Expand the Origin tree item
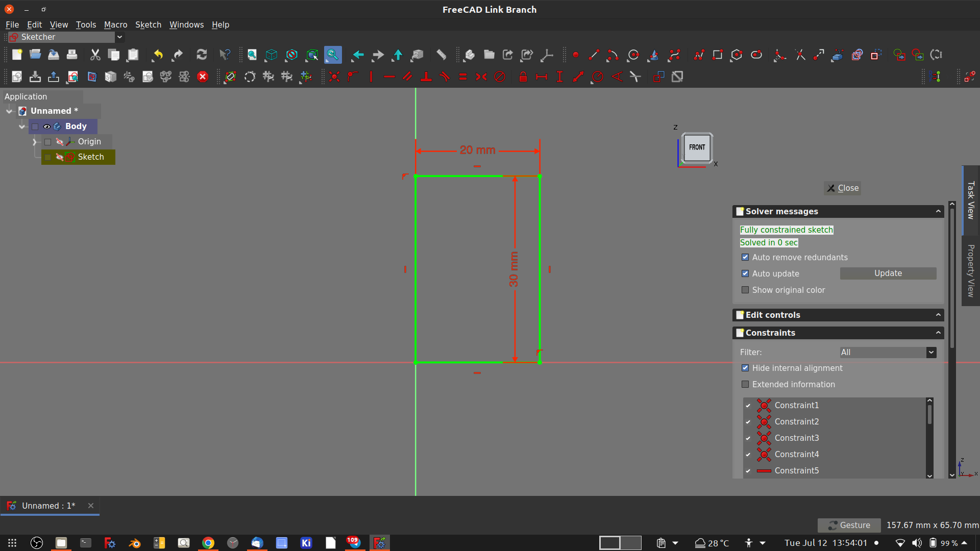The height and width of the screenshot is (551, 980). click(34, 141)
